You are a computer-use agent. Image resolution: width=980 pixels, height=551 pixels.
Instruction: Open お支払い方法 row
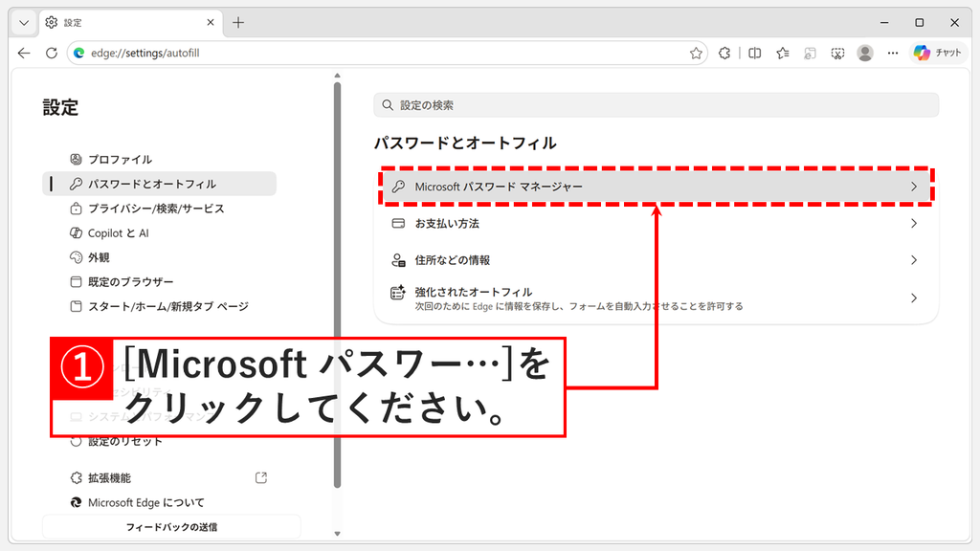point(656,223)
